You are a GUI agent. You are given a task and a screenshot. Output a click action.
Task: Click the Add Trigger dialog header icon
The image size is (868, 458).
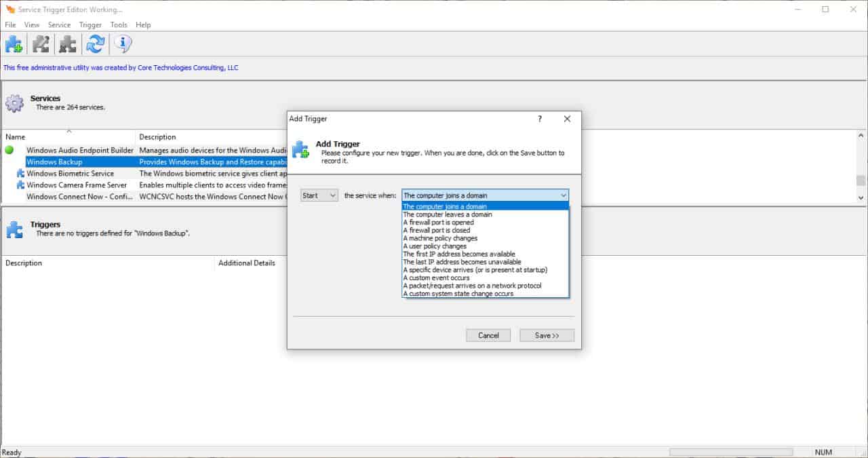pos(300,149)
